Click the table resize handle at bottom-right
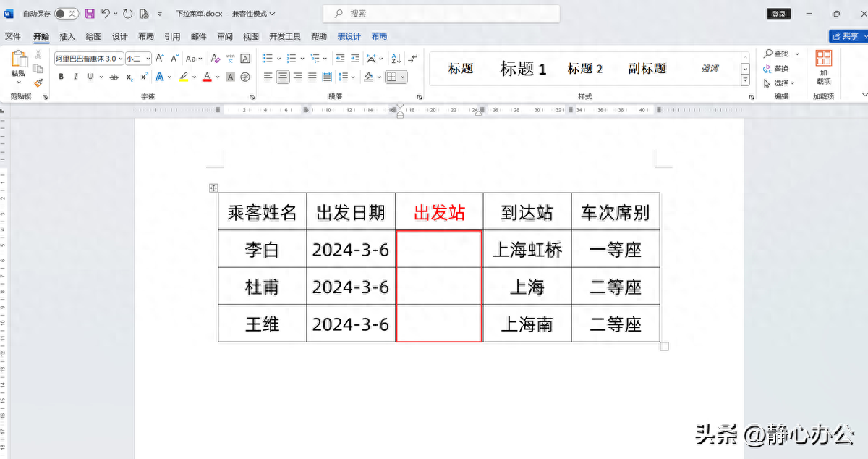Screen dimensions: 868x459 click(665, 347)
